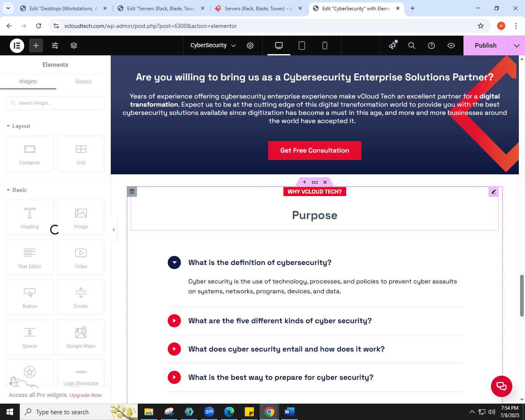Image resolution: width=525 pixels, height=420 pixels.
Task: Switch to the Edit Desktops browser tab
Action: pyautogui.click(x=63, y=8)
